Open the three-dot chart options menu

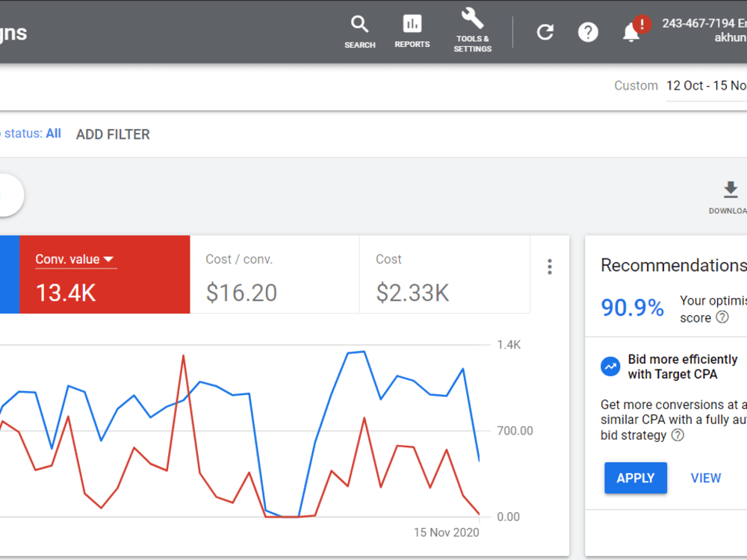point(550,267)
